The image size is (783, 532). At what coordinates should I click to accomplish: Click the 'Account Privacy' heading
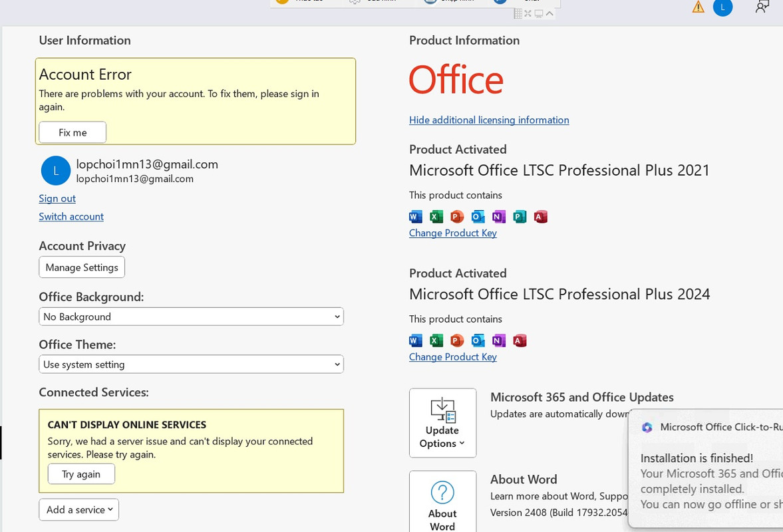click(x=82, y=246)
